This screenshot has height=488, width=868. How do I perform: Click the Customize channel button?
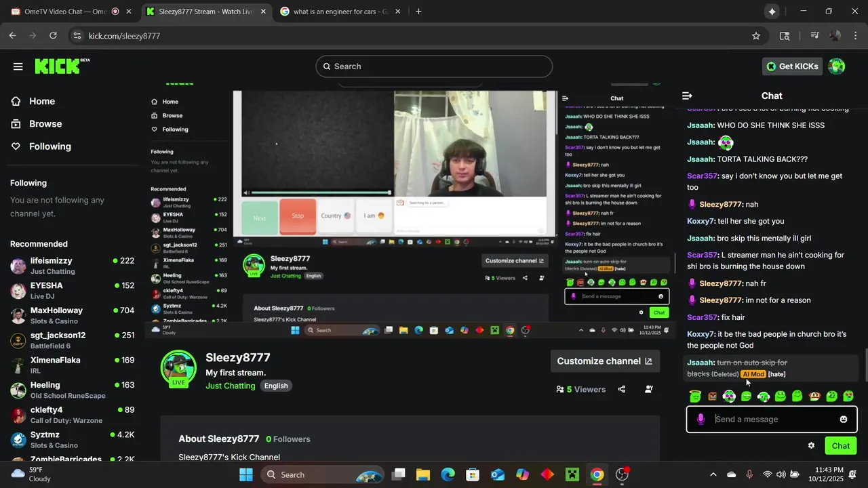click(x=605, y=361)
